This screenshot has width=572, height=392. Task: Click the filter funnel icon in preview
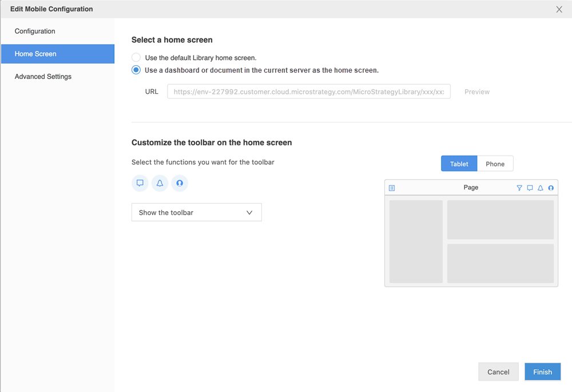point(519,188)
